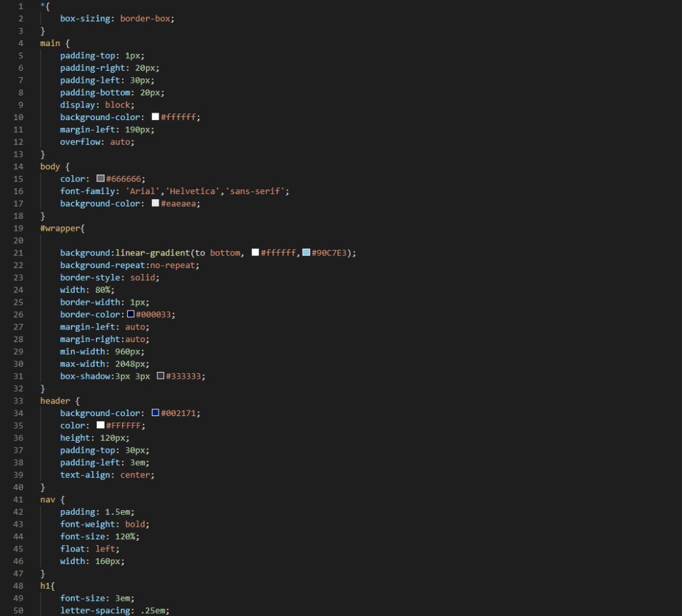Image resolution: width=682 pixels, height=616 pixels.
Task: Click the white swatch inside linear-gradient
Action: pos(255,253)
